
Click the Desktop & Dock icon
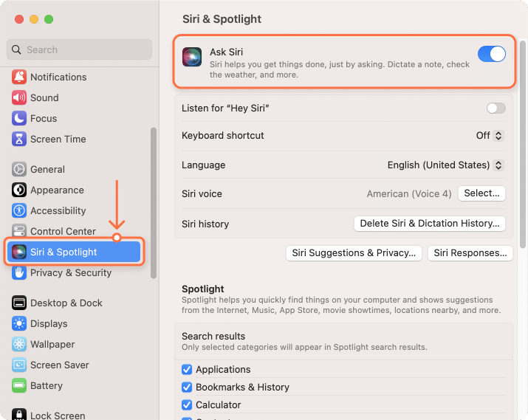pyautogui.click(x=19, y=303)
